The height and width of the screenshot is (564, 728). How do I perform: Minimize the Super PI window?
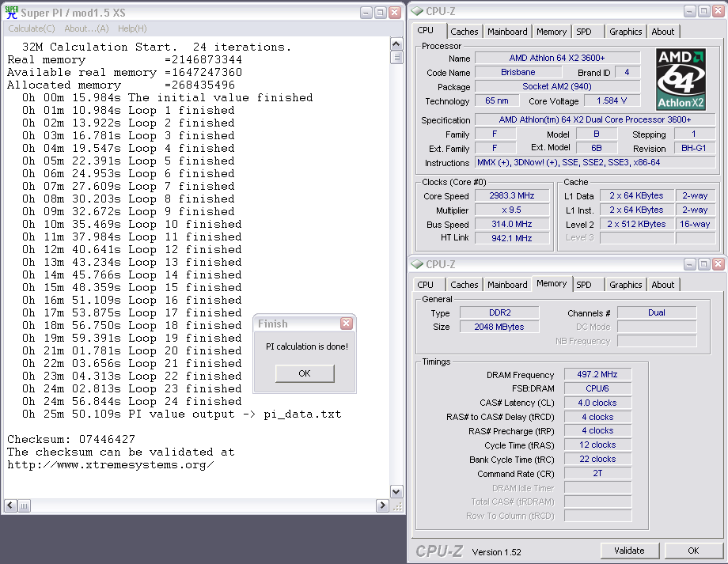(x=366, y=13)
